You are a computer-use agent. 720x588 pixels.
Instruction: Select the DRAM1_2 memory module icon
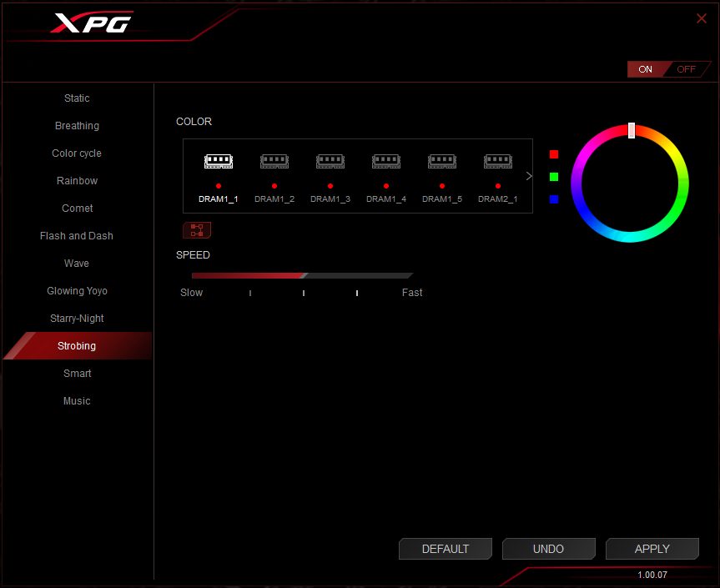274,162
